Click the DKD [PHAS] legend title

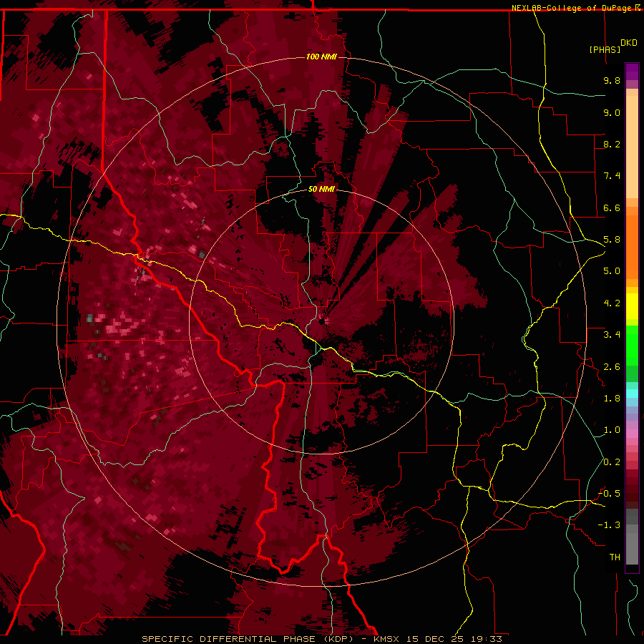point(613,46)
